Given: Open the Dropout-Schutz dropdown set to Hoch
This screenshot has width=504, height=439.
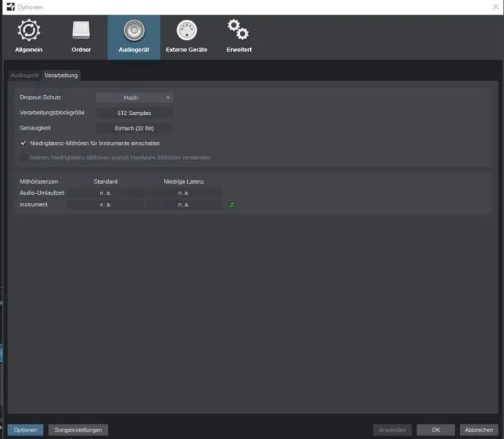Looking at the screenshot, I should [134, 97].
